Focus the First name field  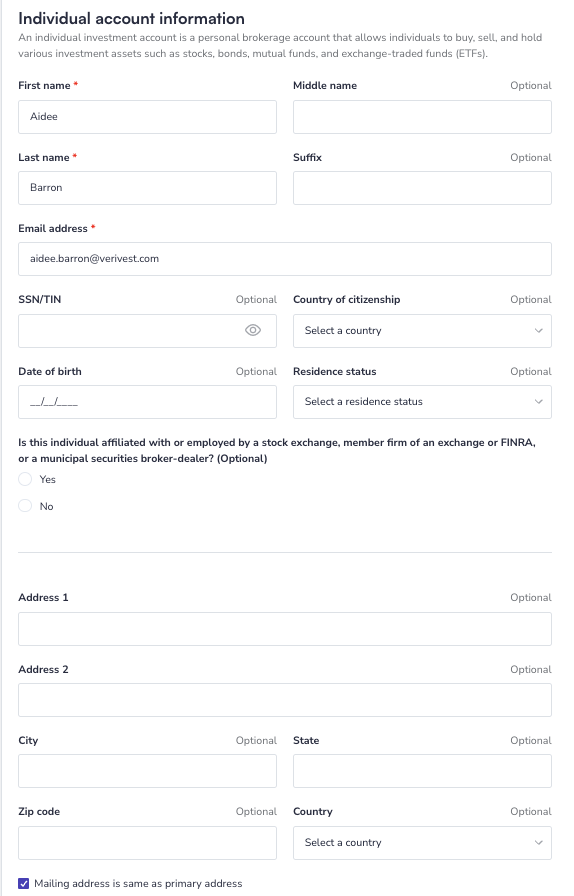coord(148,117)
